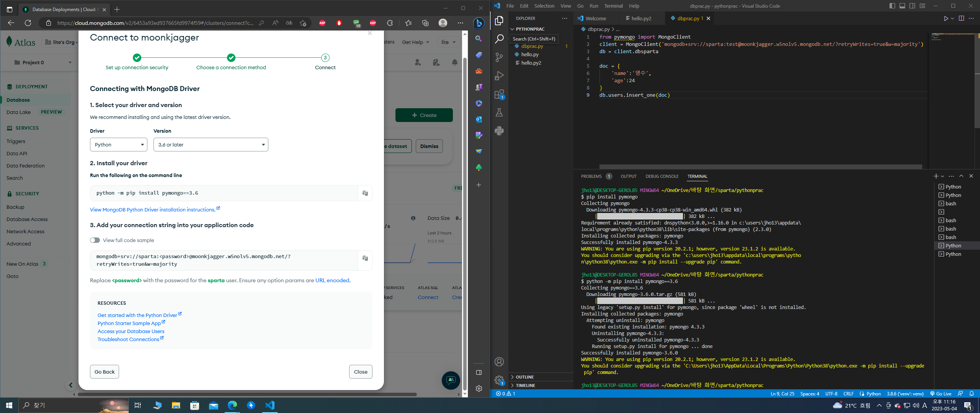Image resolution: width=980 pixels, height=413 pixels.
Task: Open the URL encoded link
Action: (x=332, y=280)
